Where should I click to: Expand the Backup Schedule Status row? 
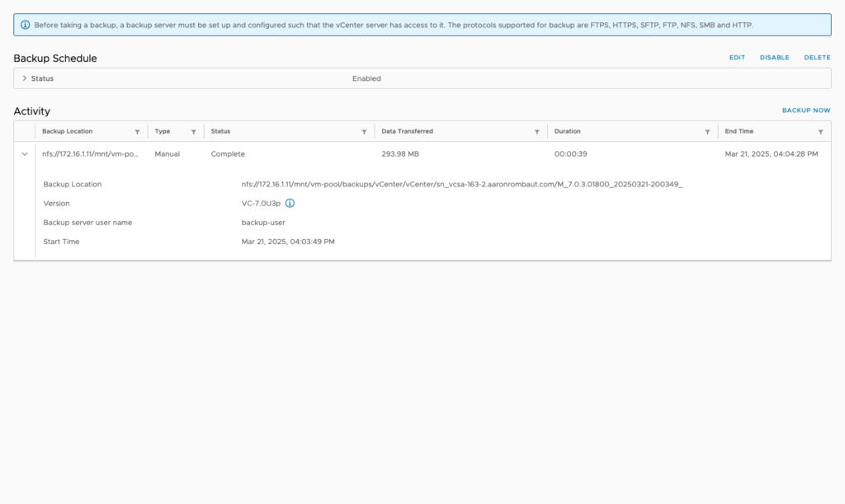(25, 78)
